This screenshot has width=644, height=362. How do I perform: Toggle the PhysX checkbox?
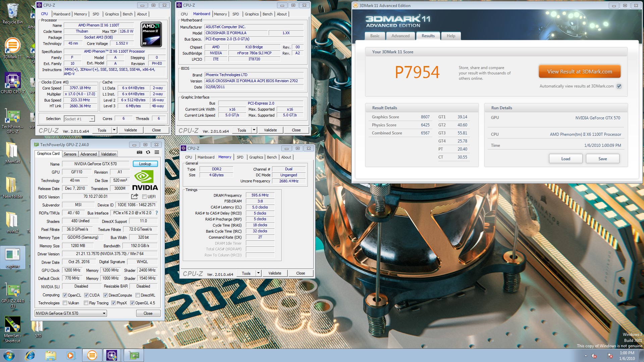pos(114,303)
